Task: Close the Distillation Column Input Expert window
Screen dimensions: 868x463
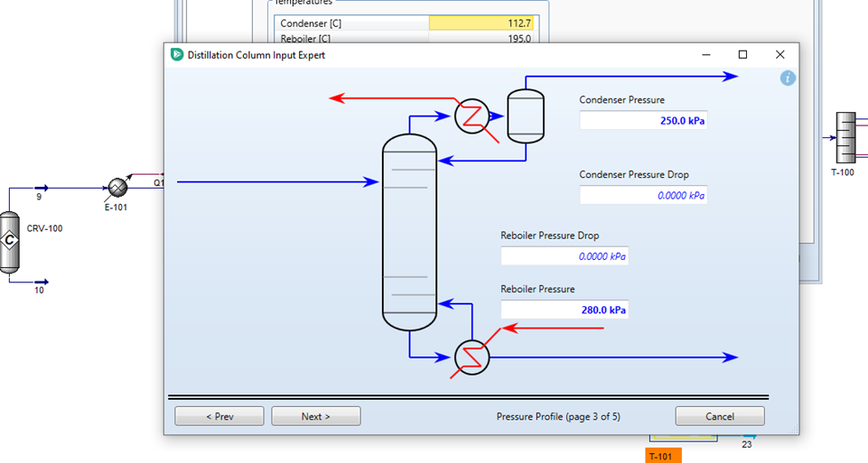Action: [x=780, y=54]
